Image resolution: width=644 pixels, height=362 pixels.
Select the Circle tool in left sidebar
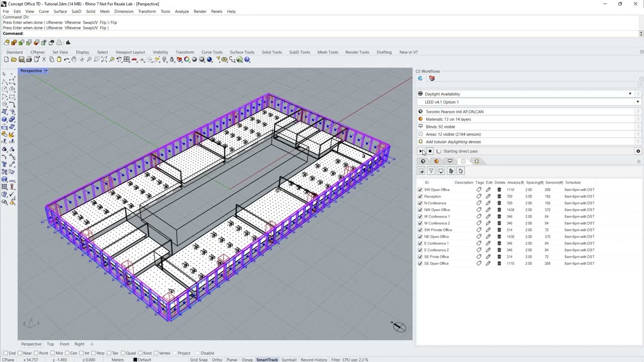click(5, 88)
